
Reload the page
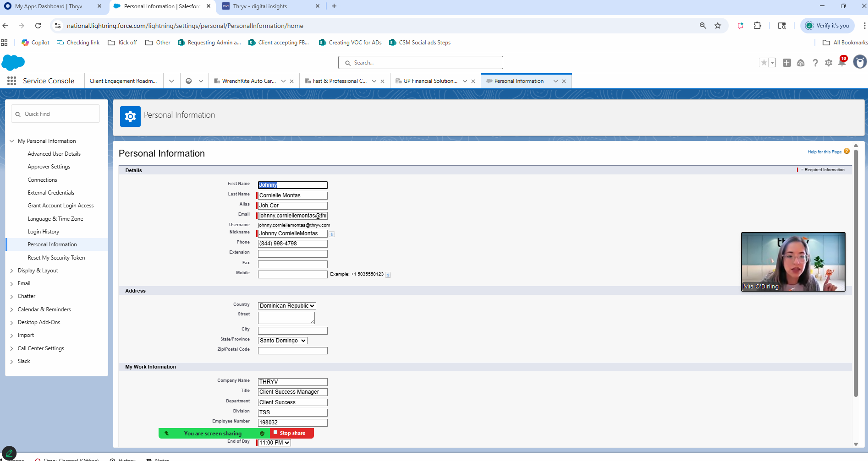coord(38,26)
